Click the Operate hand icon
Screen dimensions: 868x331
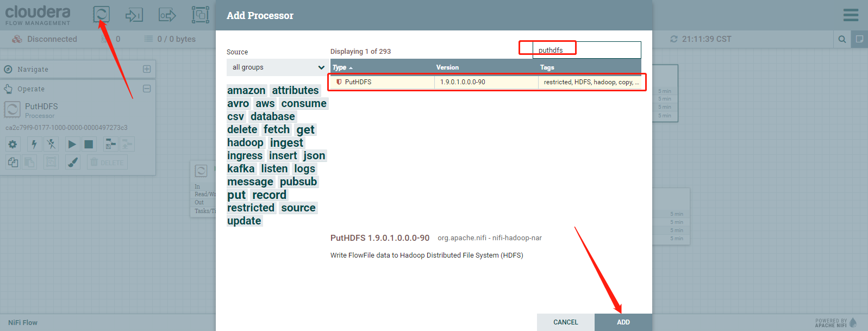point(8,89)
